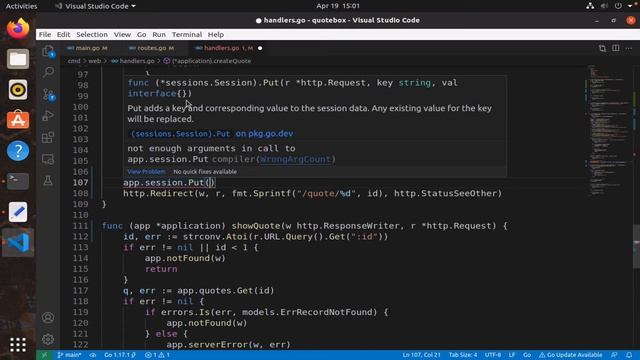Open the clock showing Apr 19 15:01

[x=338, y=6]
